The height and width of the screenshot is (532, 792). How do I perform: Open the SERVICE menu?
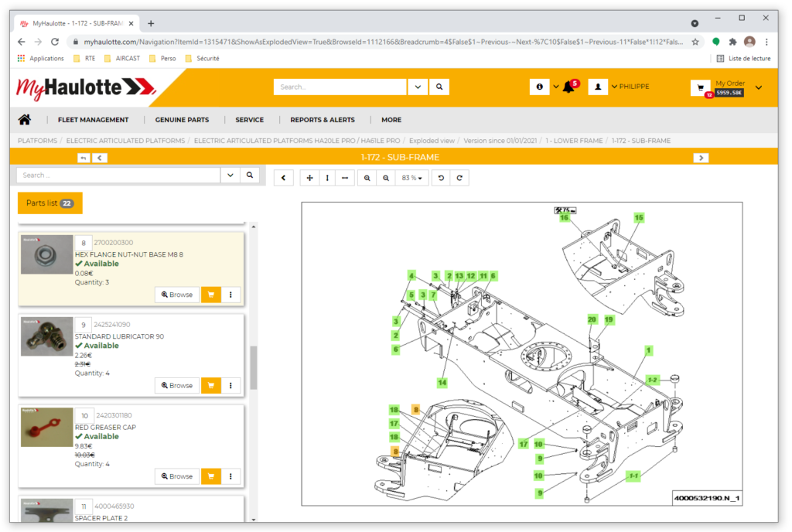(250, 120)
